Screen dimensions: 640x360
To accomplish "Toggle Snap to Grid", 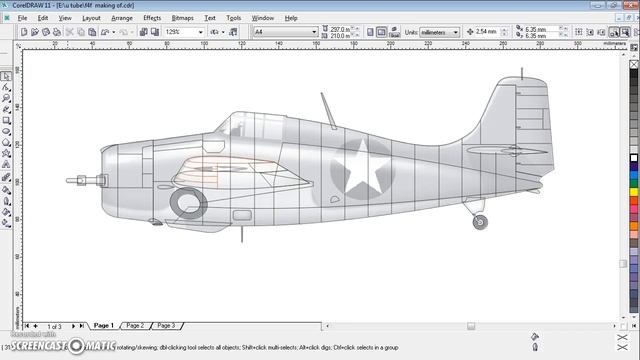I will click(x=579, y=32).
